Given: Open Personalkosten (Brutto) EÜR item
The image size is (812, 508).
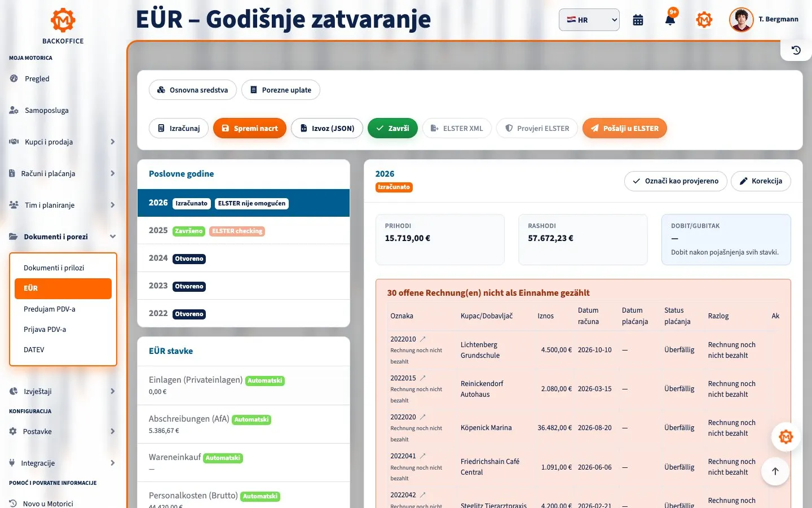Looking at the screenshot, I should pos(244,496).
